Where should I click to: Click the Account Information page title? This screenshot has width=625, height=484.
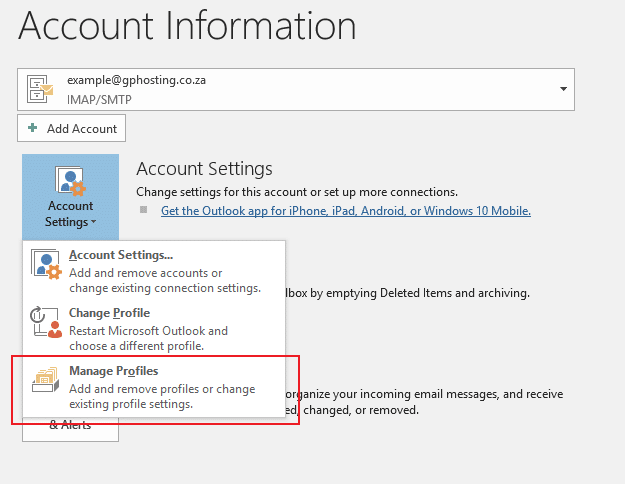187,26
